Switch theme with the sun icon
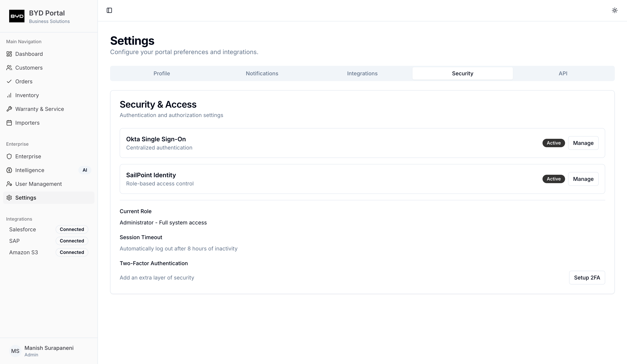The width and height of the screenshot is (627, 364). [615, 11]
